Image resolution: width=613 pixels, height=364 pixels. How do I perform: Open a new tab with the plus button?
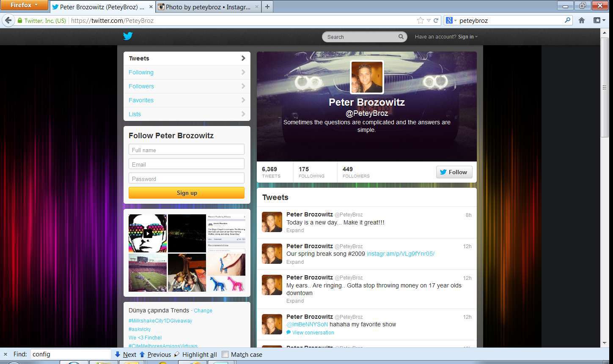point(267,7)
